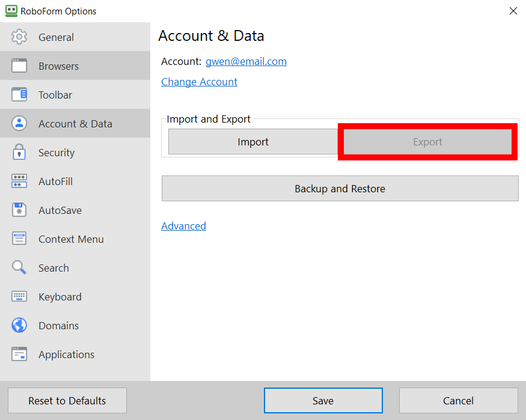526x420 pixels.
Task: Click the AutoSave floppy disk icon
Action: (19, 210)
